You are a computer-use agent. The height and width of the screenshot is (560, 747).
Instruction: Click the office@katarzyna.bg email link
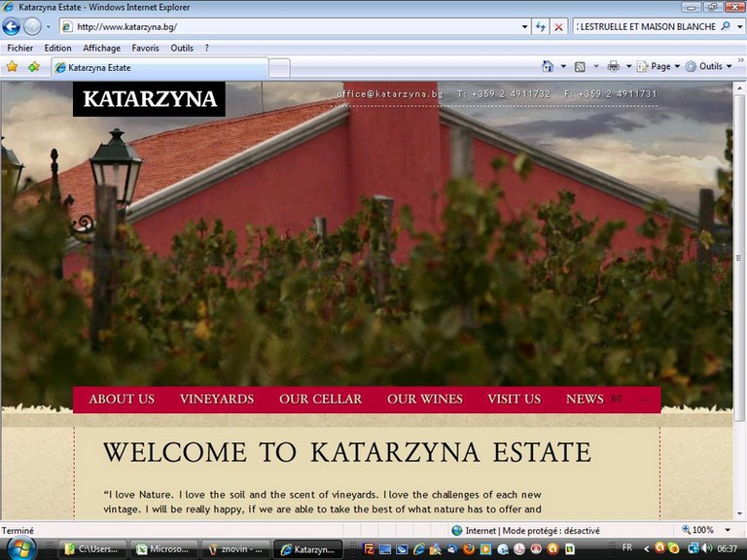pos(389,94)
